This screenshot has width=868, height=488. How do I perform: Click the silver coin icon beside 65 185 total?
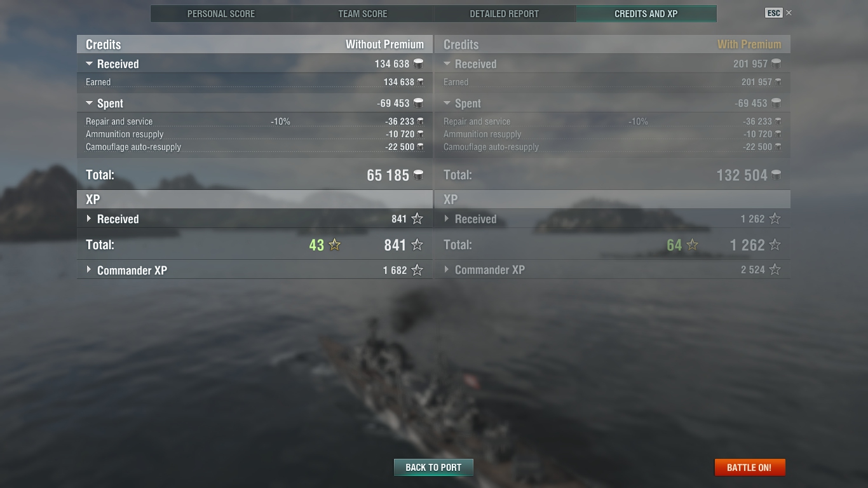coord(419,175)
